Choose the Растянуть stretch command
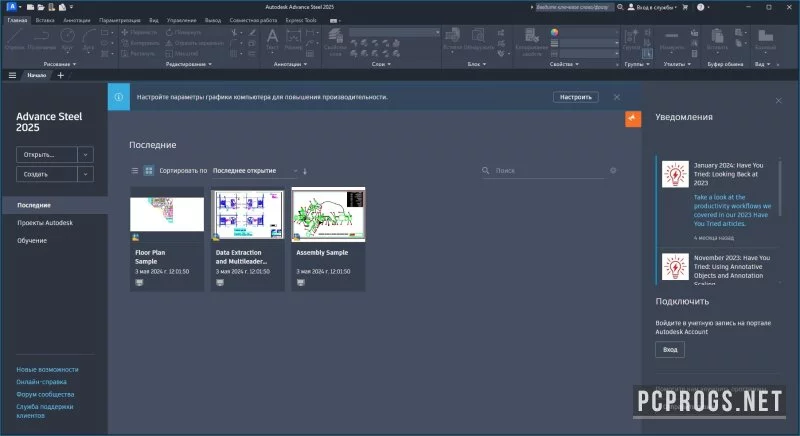Screen dimensions: 800x436 click(138, 53)
